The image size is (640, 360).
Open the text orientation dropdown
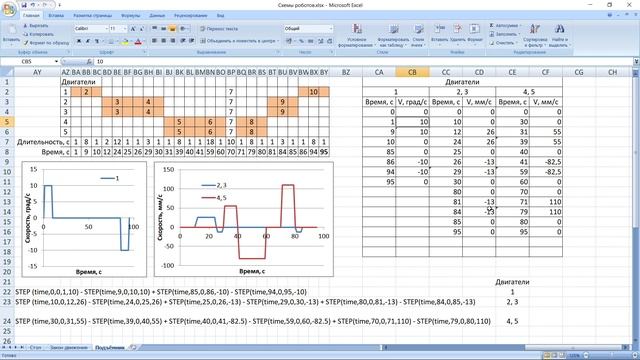(184, 29)
